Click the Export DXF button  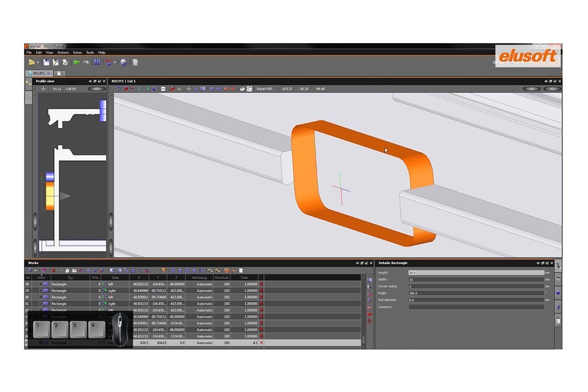click(x=265, y=89)
